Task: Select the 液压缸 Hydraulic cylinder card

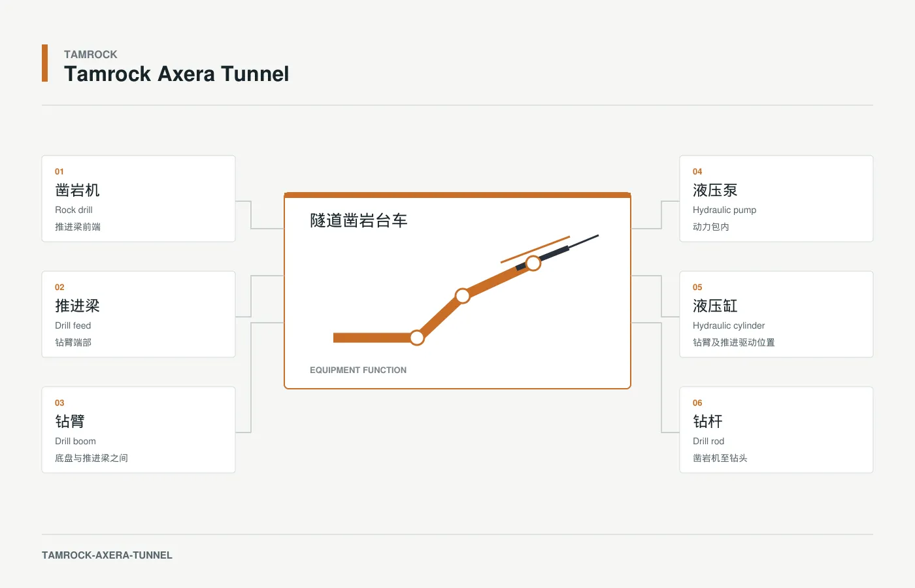Action: pyautogui.click(x=776, y=314)
